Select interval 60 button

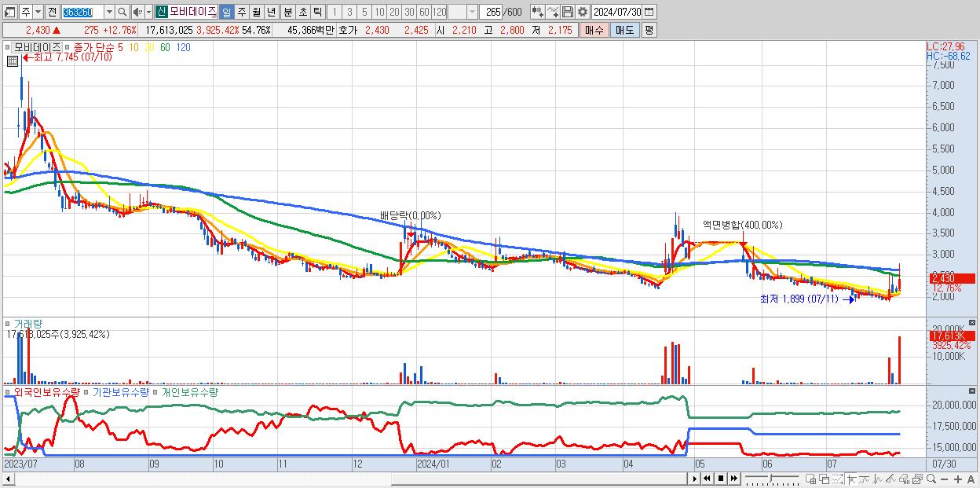pyautogui.click(x=424, y=12)
